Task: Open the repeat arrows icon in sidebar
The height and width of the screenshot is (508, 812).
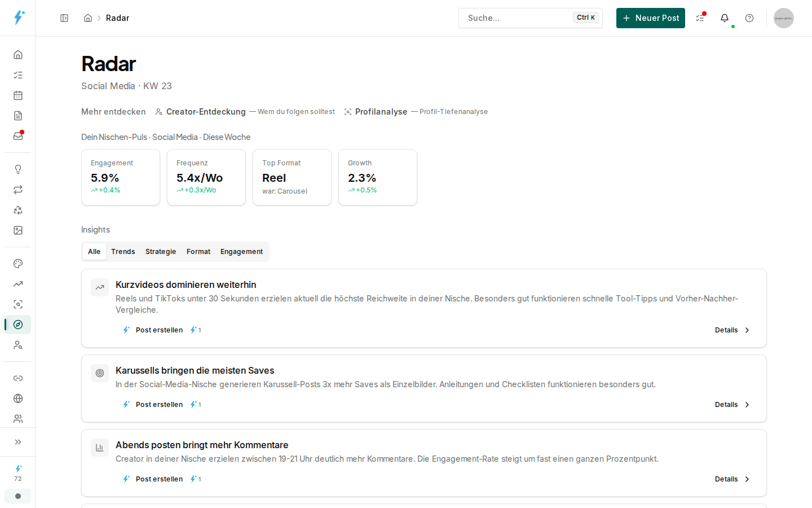Action: (x=18, y=190)
